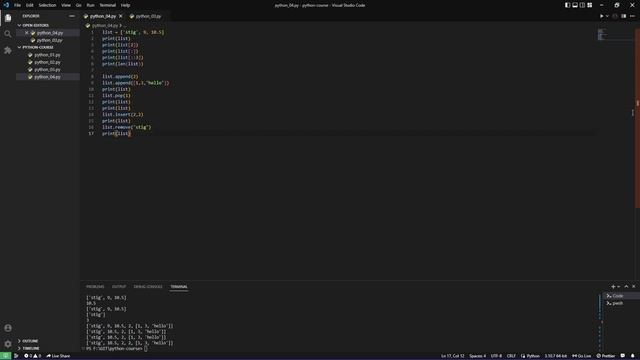Screen dimensions: 640x360
Task: Open python_01.py in the file tree
Action: point(47,55)
